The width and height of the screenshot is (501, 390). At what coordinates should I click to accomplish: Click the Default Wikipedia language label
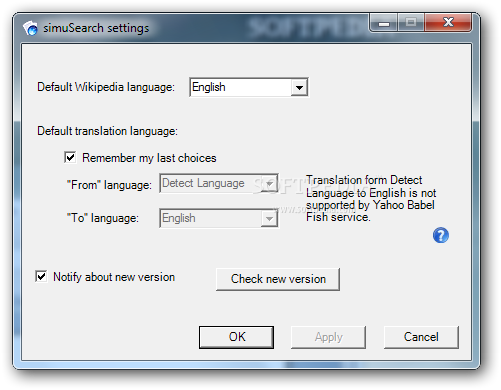click(106, 87)
